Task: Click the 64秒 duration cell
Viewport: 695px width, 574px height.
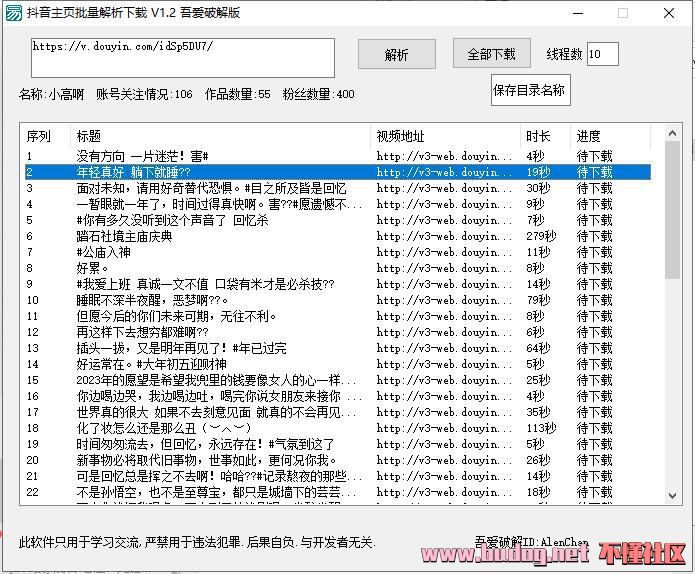Action: [x=539, y=348]
